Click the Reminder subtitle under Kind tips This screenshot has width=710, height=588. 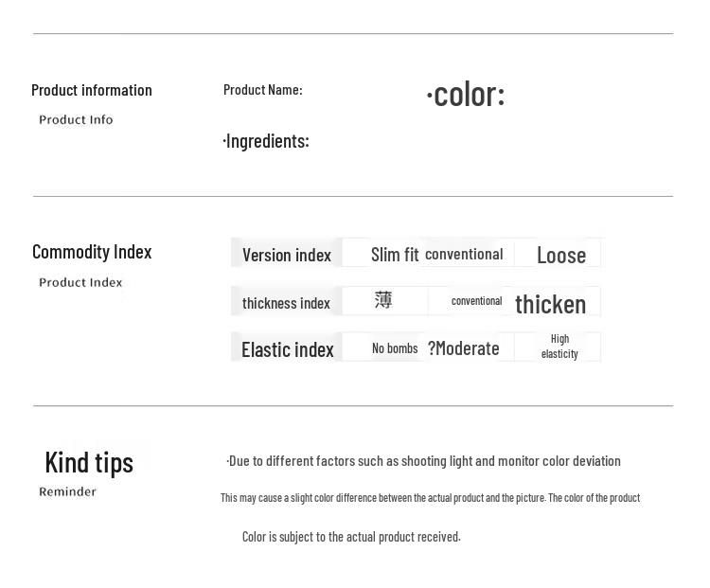coord(67,491)
